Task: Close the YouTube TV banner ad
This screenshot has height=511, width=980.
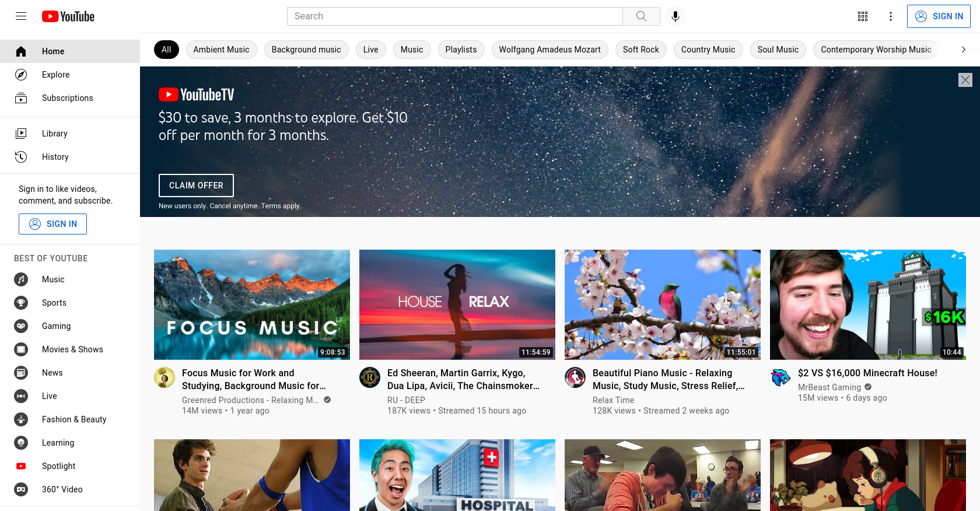Action: pos(965,80)
